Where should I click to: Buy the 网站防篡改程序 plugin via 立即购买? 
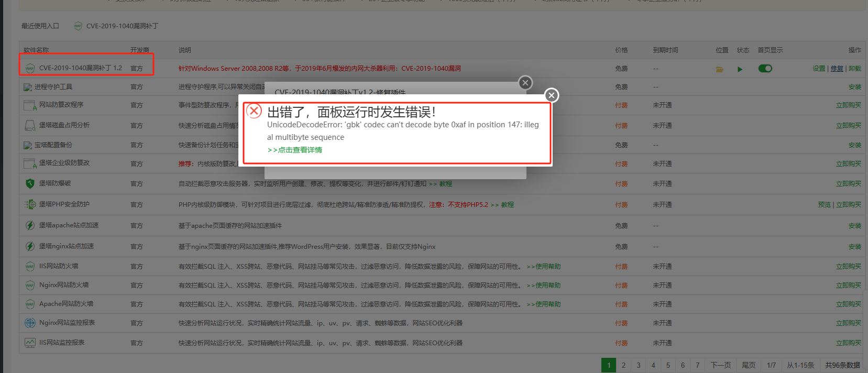pyautogui.click(x=849, y=105)
